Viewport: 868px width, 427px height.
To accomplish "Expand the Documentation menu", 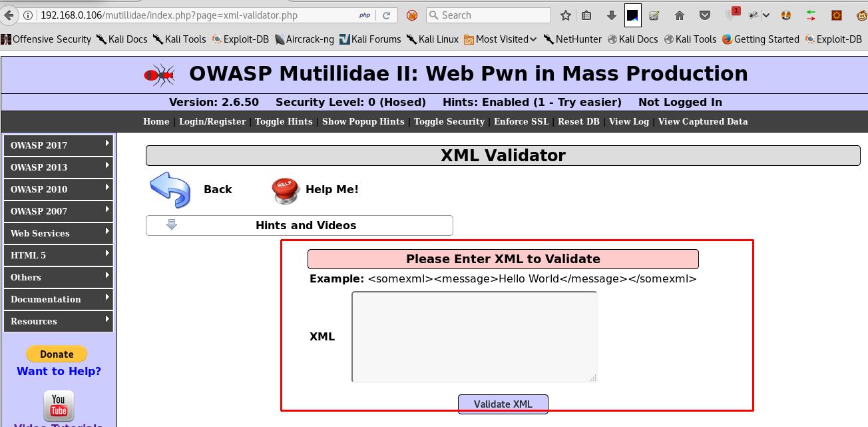I will 59,299.
